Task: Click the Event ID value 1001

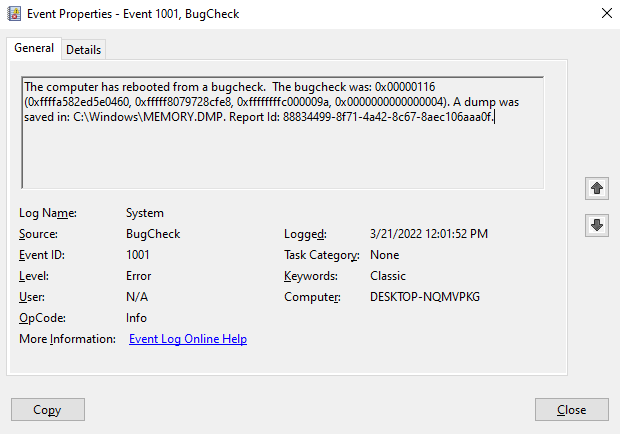Action: point(139,255)
